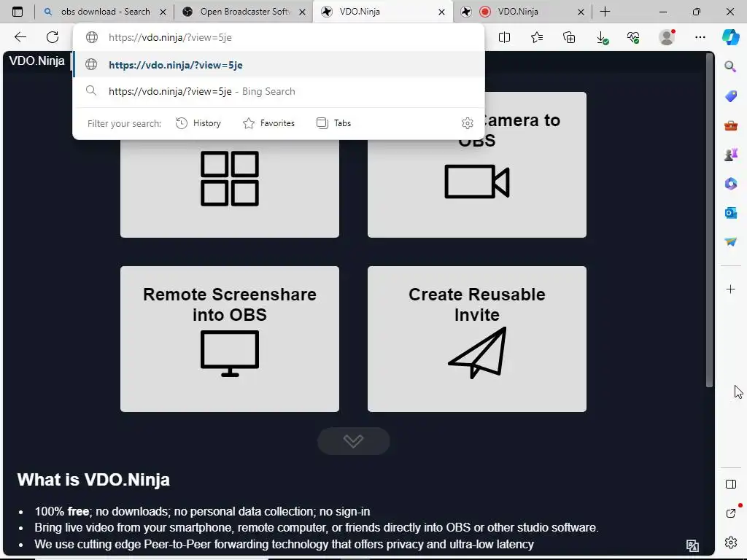Open the Favorites star toolbar icon
This screenshot has height=560, width=747.
click(537, 37)
